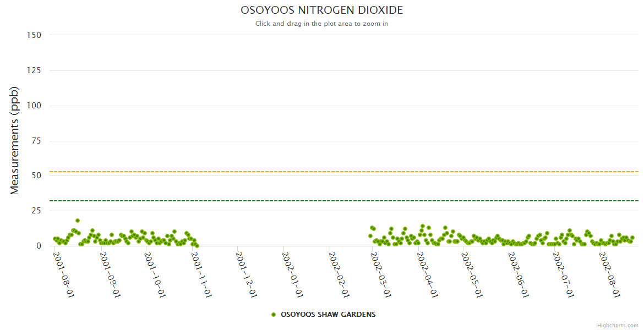
Task: Click the 2001-08-01 x-axis date label
Action: (x=63, y=274)
